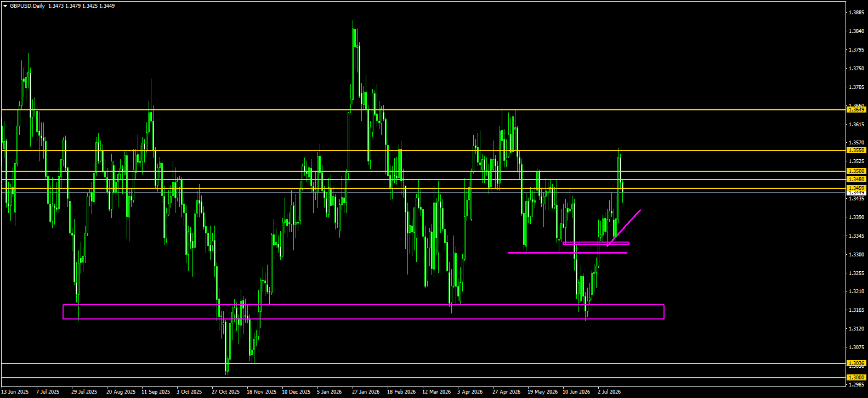Click the 1.3120 price scale value
Screen dimensions: 868x398
pos(856,329)
